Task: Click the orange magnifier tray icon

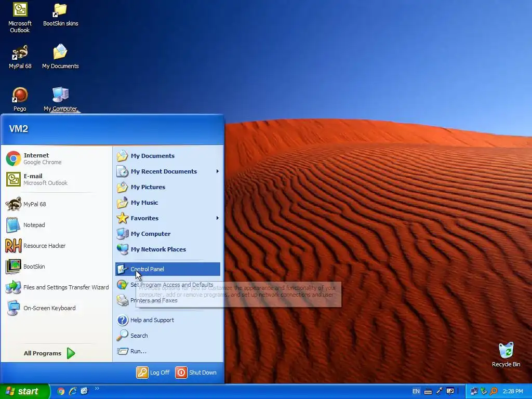Action: [494, 391]
